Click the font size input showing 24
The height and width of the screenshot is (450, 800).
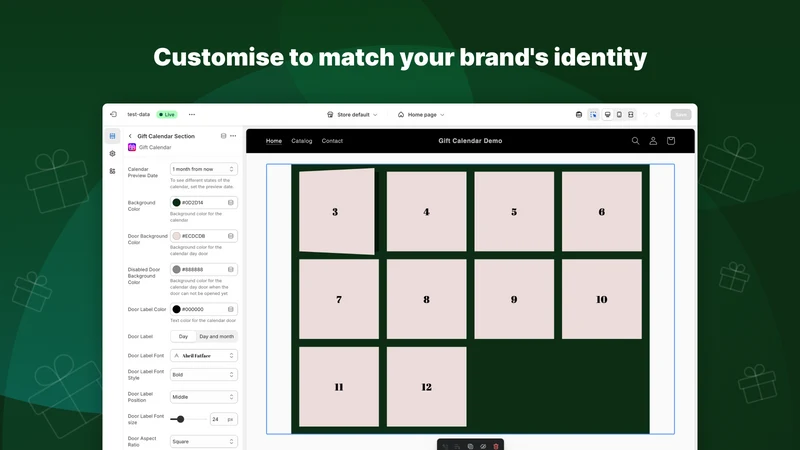(x=223, y=419)
